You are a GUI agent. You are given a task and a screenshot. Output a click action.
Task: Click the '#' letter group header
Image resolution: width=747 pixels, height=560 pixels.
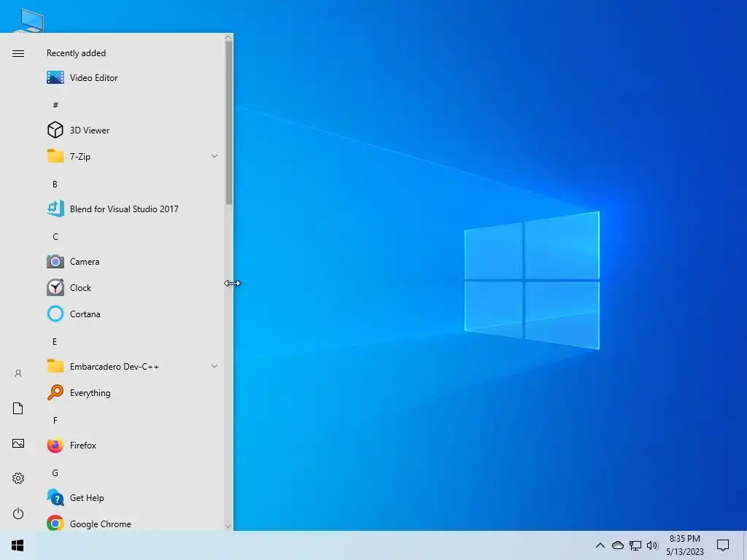55,105
